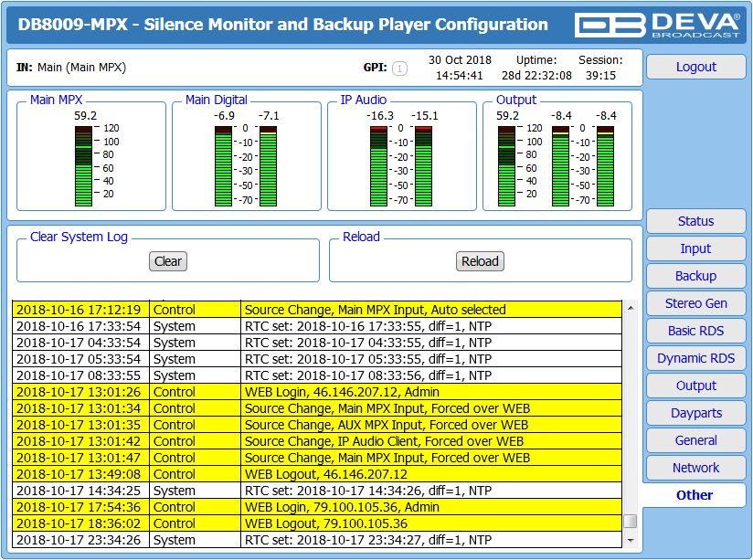Image resolution: width=753 pixels, height=560 pixels.
Task: Click the log scrollbar down arrow
Action: pyautogui.click(x=631, y=541)
